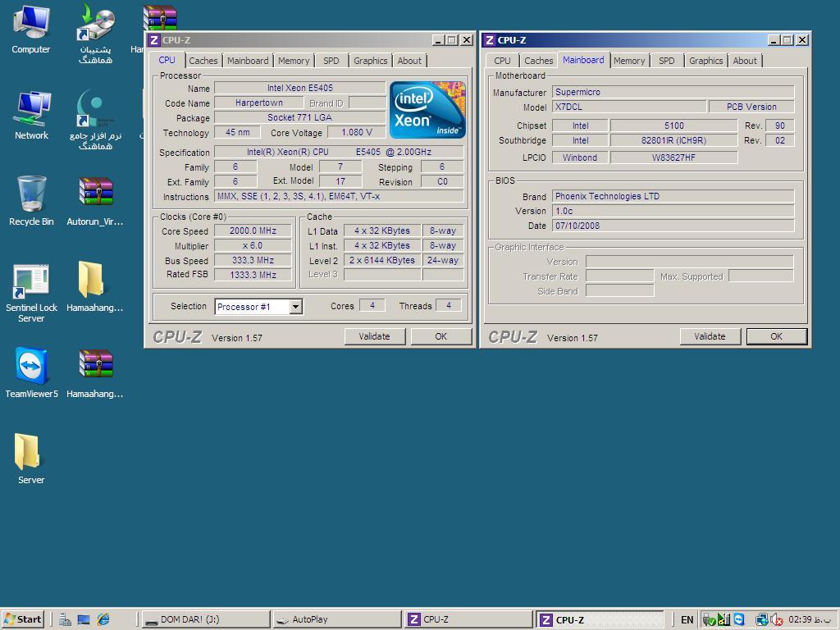Click the Package value Socket 771 LGA
840x630 pixels.
tap(300, 117)
